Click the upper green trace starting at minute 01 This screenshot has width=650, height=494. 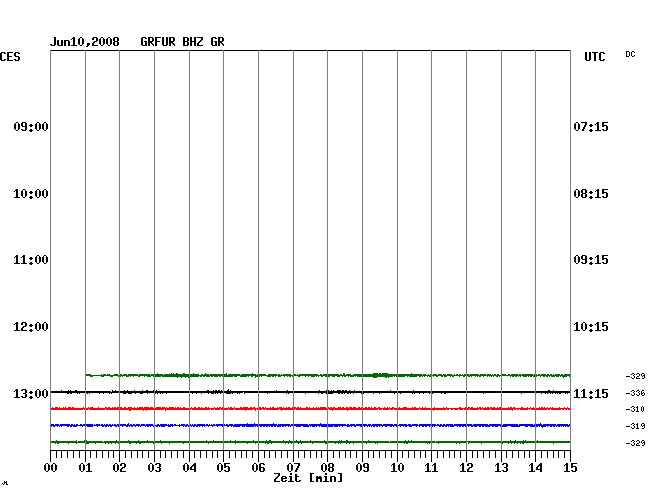(x=328, y=375)
